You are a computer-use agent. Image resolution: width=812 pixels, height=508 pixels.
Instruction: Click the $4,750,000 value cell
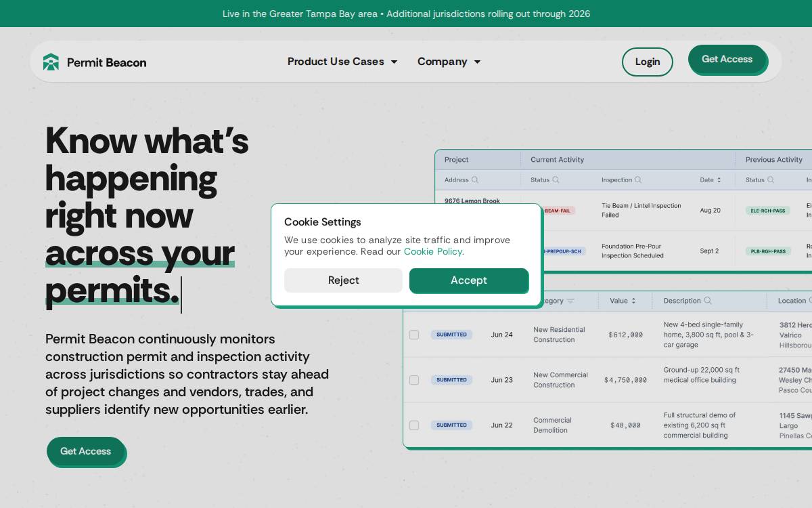pyautogui.click(x=625, y=380)
